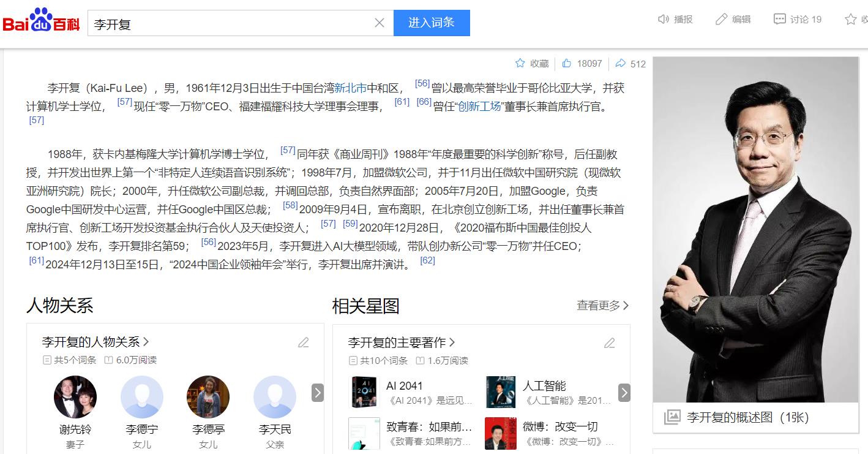The height and width of the screenshot is (454, 868).
Task: Edit the 人物关系 card with pencil icon
Action: point(304,342)
